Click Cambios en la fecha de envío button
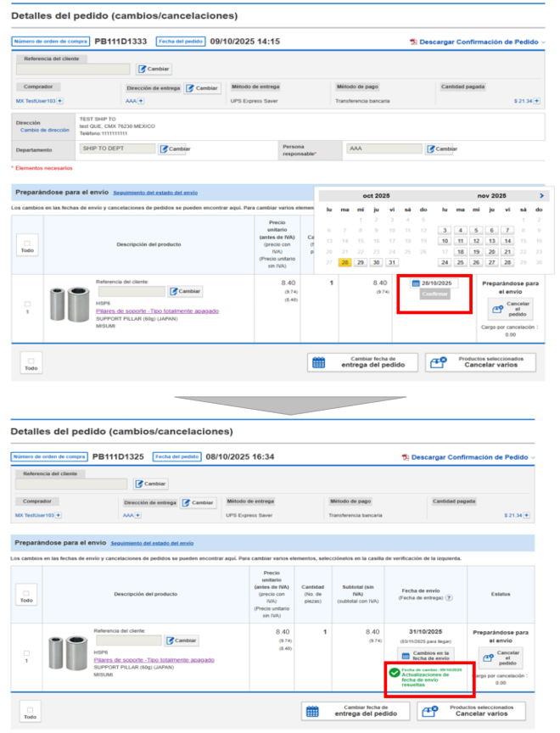This screenshot has height=733, width=560. (425, 655)
